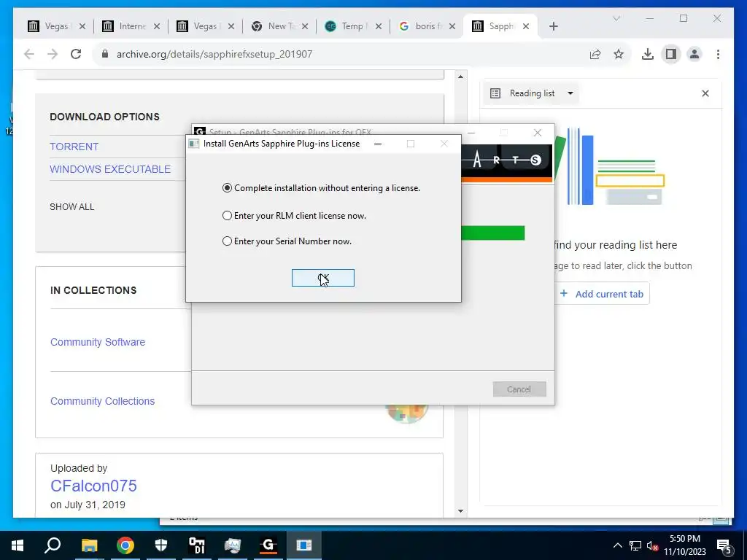Open the WINDOWS EXECUTABLE download link
Image resolution: width=747 pixels, height=560 pixels.
[x=110, y=169]
